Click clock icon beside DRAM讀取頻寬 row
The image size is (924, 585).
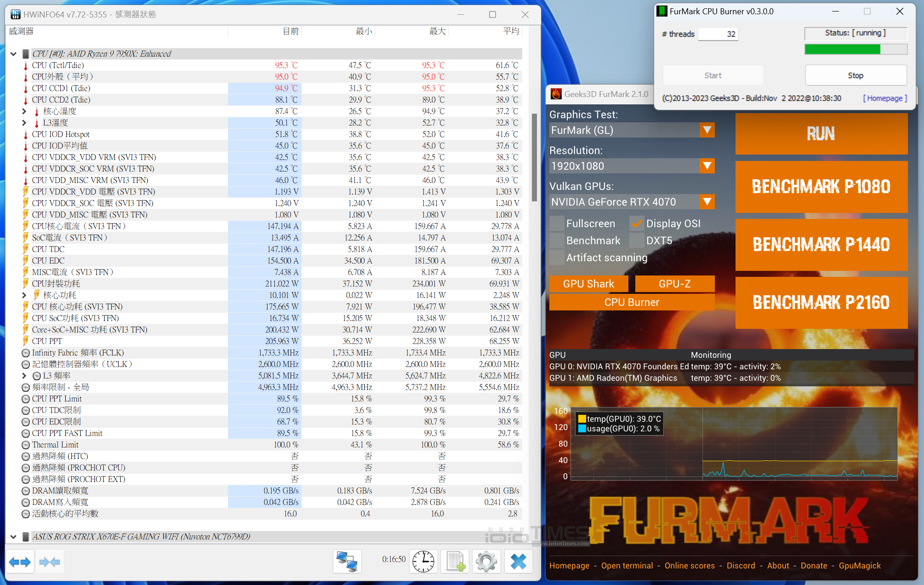(x=26, y=491)
